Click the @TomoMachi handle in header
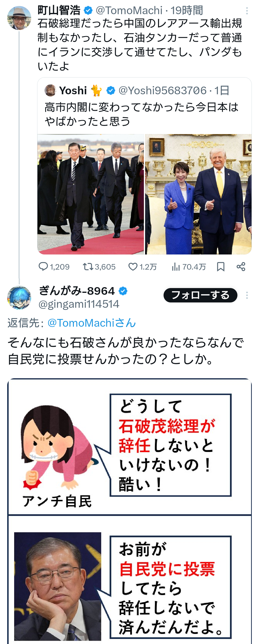 (129, 11)
